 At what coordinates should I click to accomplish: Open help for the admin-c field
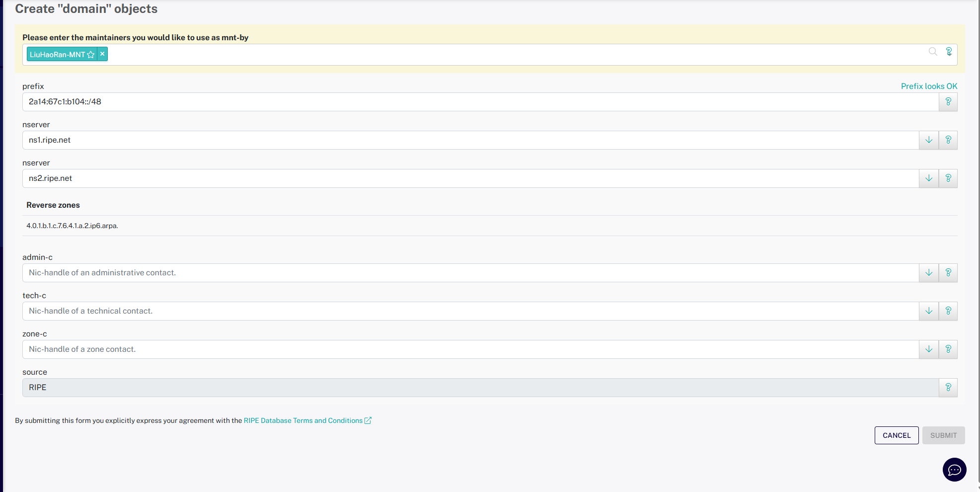coord(948,273)
